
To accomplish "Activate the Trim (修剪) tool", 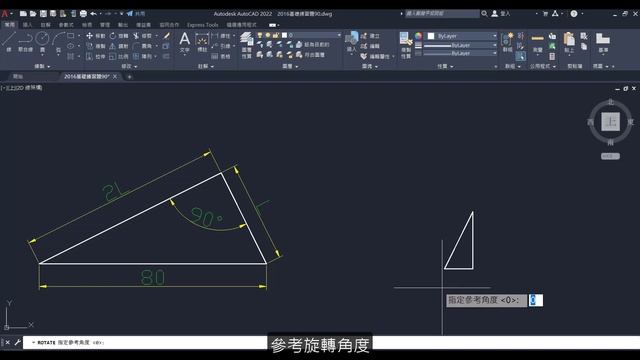I will 142,36.
